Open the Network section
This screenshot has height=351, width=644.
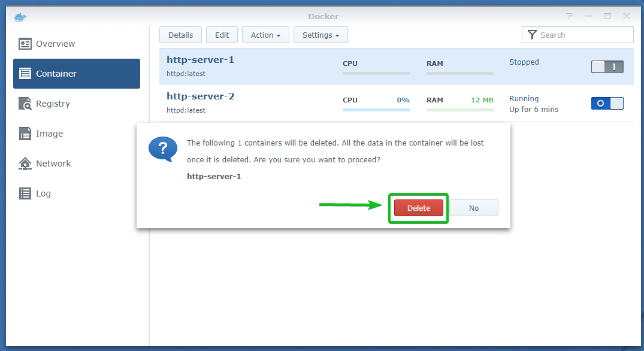pyautogui.click(x=53, y=164)
